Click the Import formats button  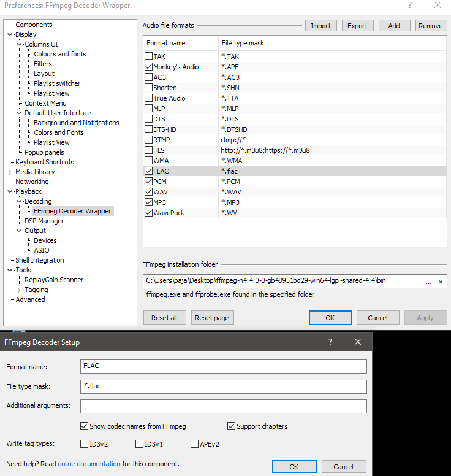[x=321, y=26]
